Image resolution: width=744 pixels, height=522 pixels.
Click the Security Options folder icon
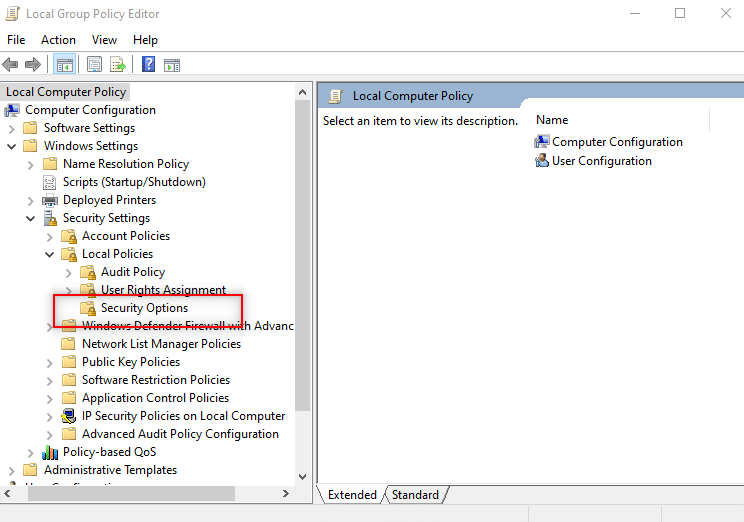point(88,308)
